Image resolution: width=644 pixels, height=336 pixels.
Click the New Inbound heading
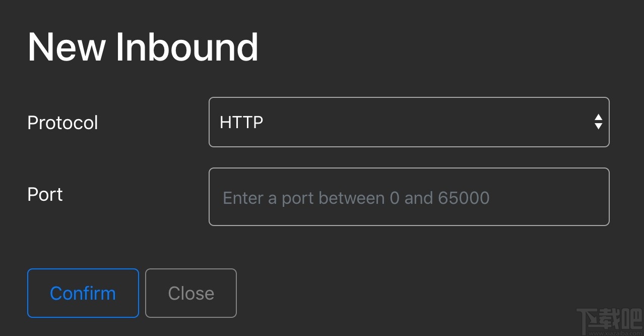coord(143,47)
